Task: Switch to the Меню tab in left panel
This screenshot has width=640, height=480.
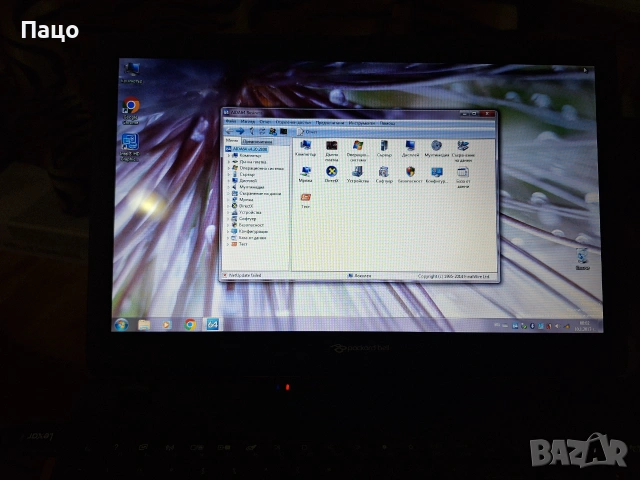Action: click(232, 140)
